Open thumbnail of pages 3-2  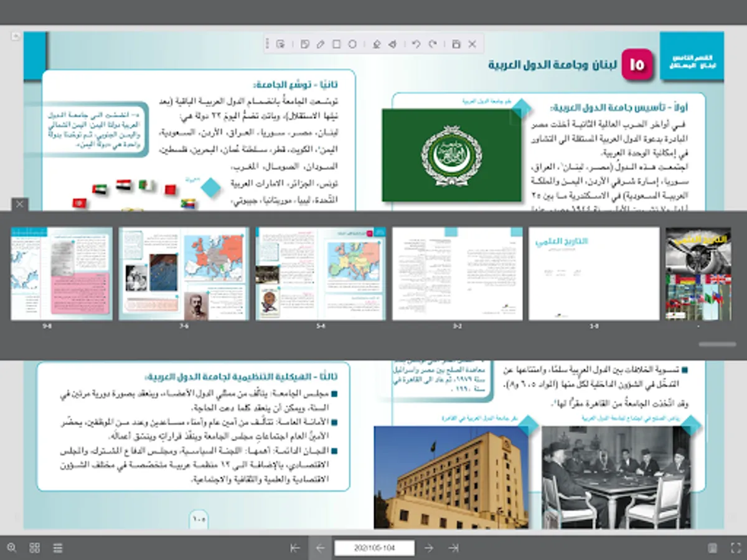(x=458, y=274)
